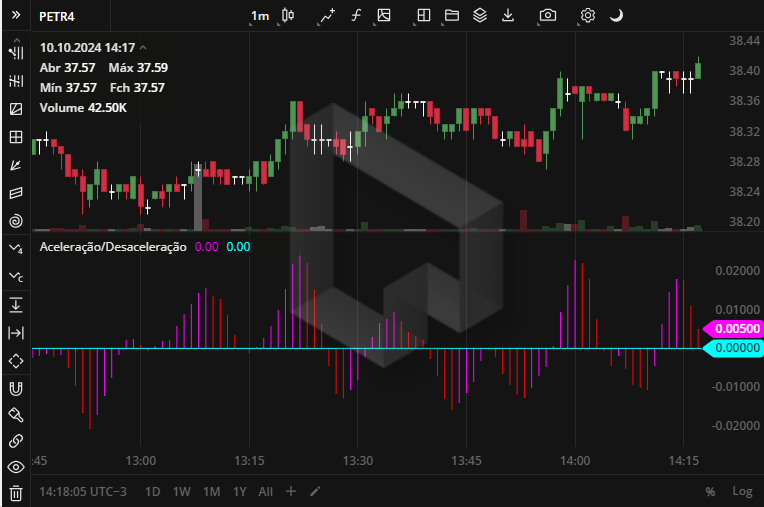The width and height of the screenshot is (764, 507).
Task: Expand the left drawing toolbar chevrons
Action: click(16, 15)
